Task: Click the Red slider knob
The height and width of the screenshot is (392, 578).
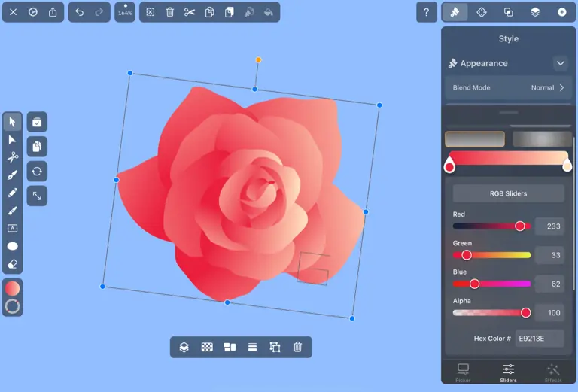Action: (520, 226)
